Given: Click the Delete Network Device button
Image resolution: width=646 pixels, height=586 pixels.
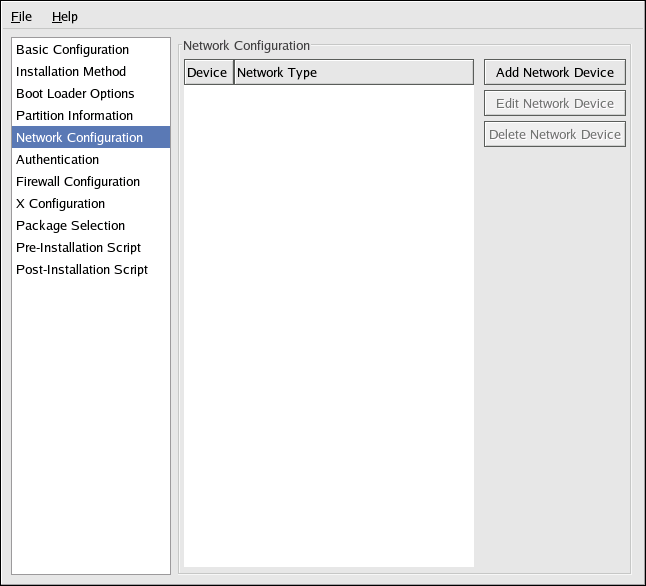Looking at the screenshot, I should coord(555,135).
